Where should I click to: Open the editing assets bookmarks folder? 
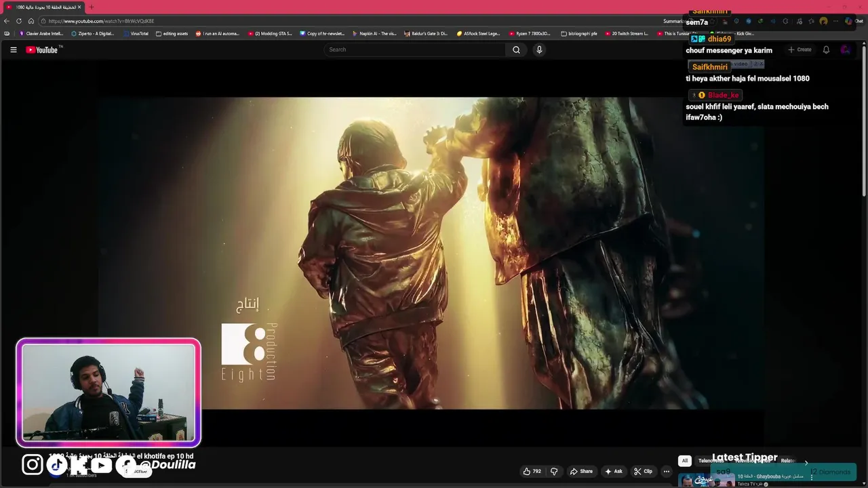(x=172, y=33)
